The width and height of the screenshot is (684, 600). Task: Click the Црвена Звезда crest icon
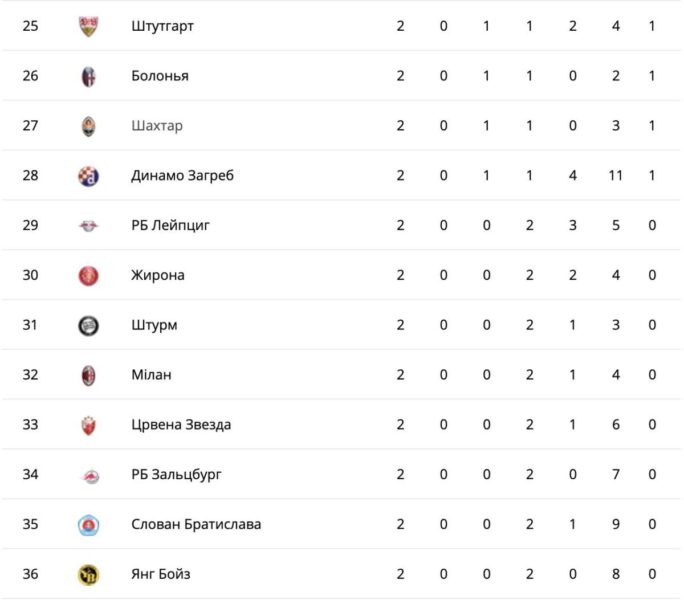pyautogui.click(x=89, y=425)
